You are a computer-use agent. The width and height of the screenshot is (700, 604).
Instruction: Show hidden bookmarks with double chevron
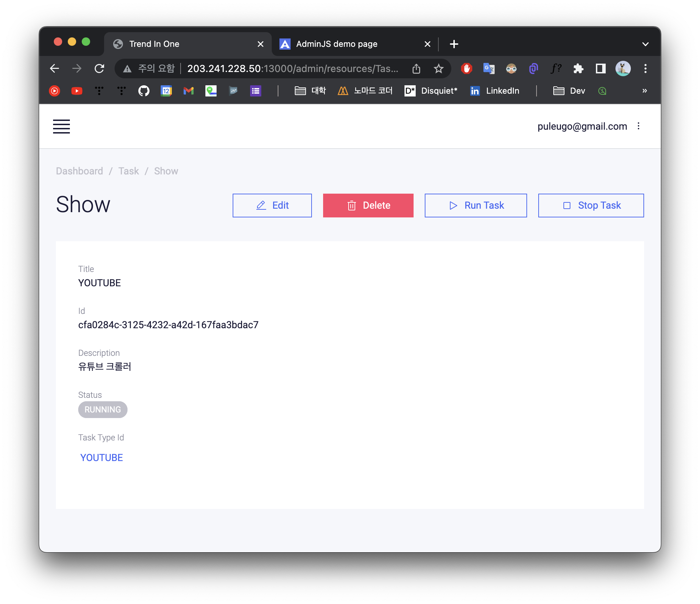pyautogui.click(x=644, y=91)
